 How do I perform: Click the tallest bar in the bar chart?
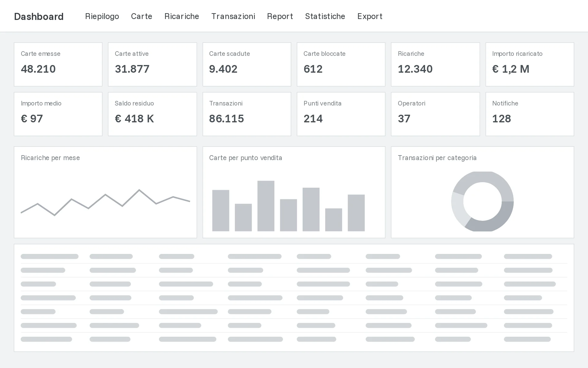(266, 206)
